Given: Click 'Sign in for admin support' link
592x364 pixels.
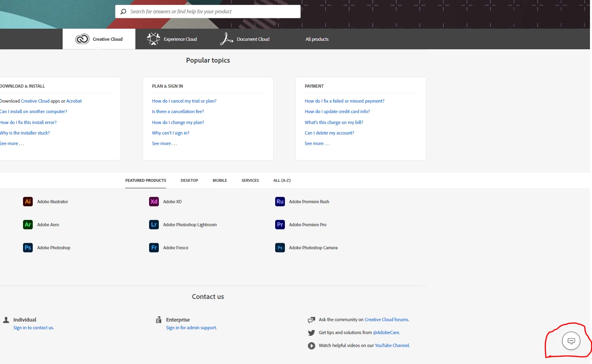Looking at the screenshot, I should (x=192, y=328).
